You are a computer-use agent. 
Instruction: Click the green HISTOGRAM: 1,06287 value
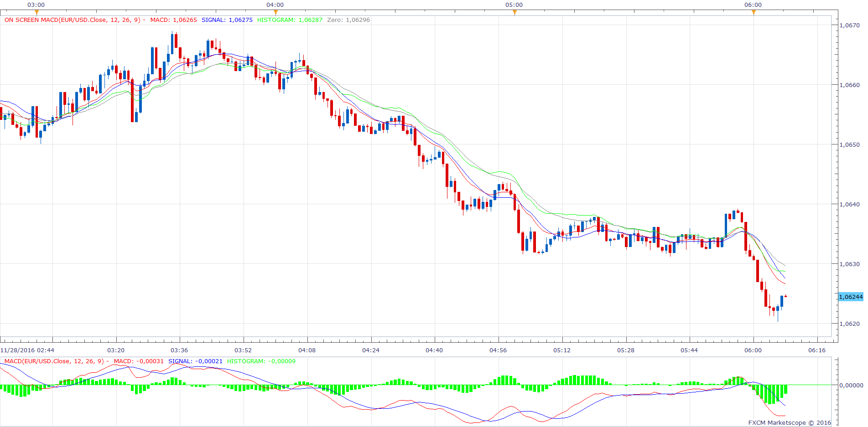[x=290, y=20]
